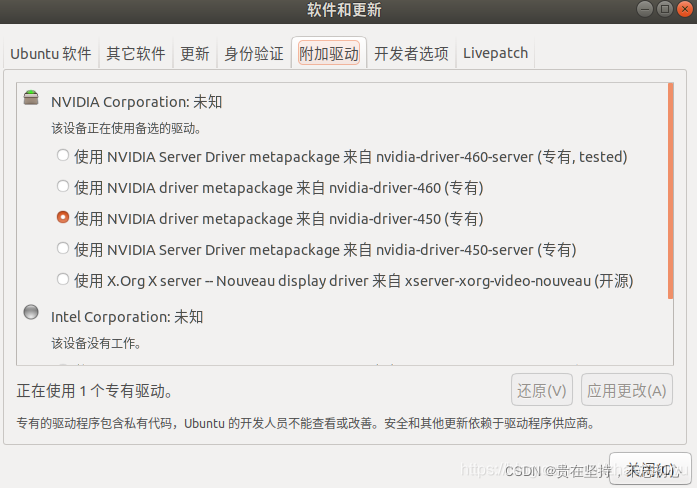The image size is (697, 488).
Task: Open the Ubuntu 软件 tab
Action: point(51,53)
